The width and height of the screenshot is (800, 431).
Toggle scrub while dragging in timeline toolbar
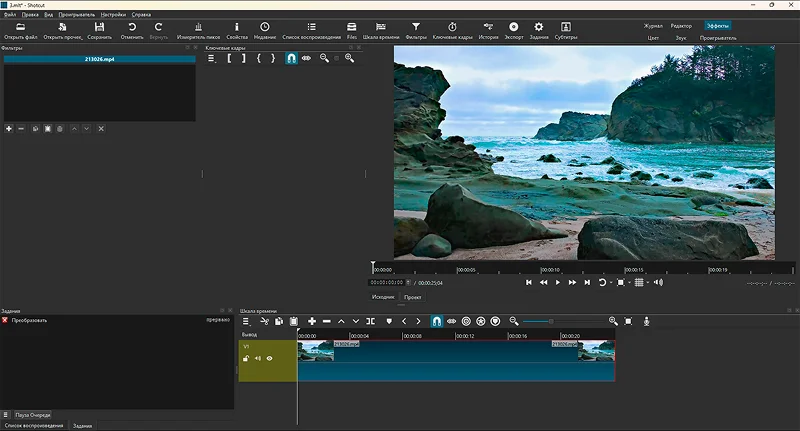[452, 321]
